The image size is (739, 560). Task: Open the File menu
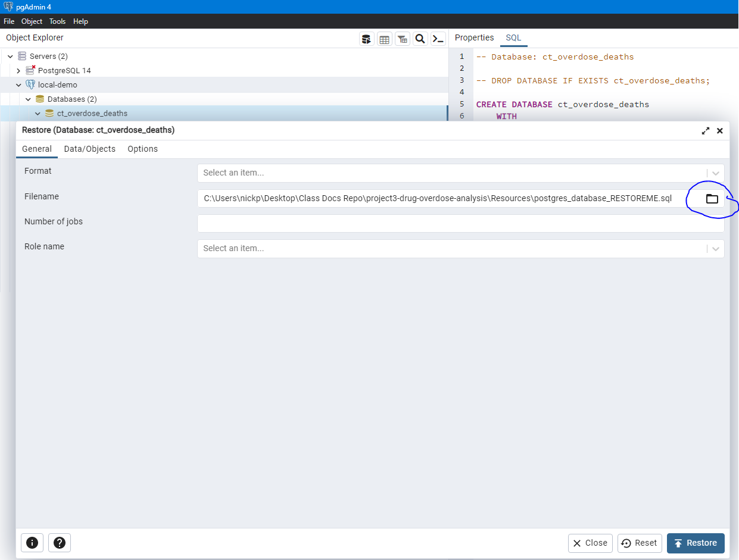(x=9, y=21)
